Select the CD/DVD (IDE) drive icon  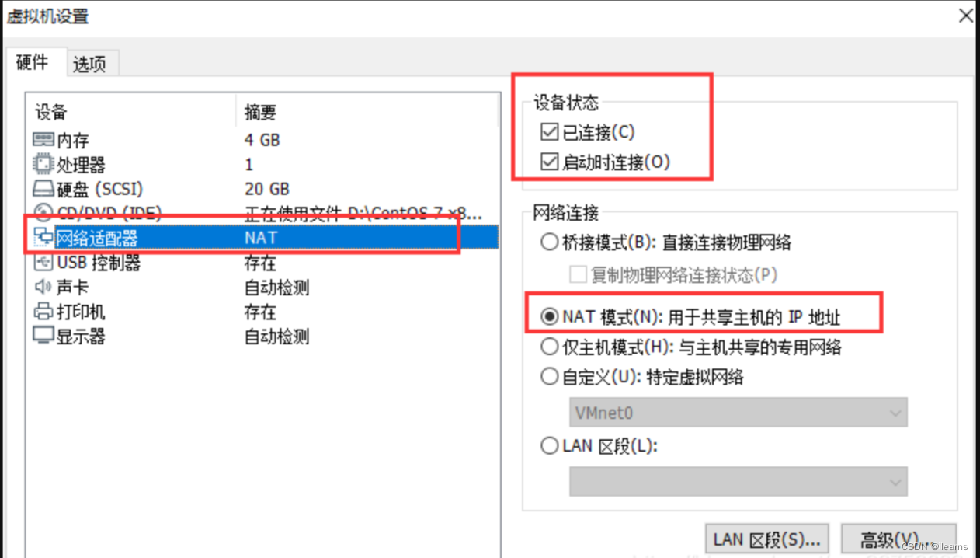coord(43,213)
